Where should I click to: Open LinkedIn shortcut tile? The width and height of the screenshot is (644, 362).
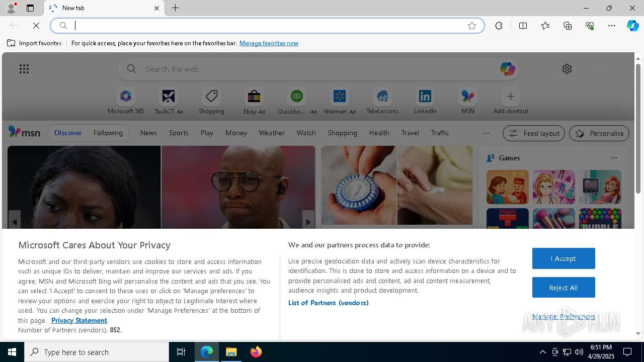425,101
